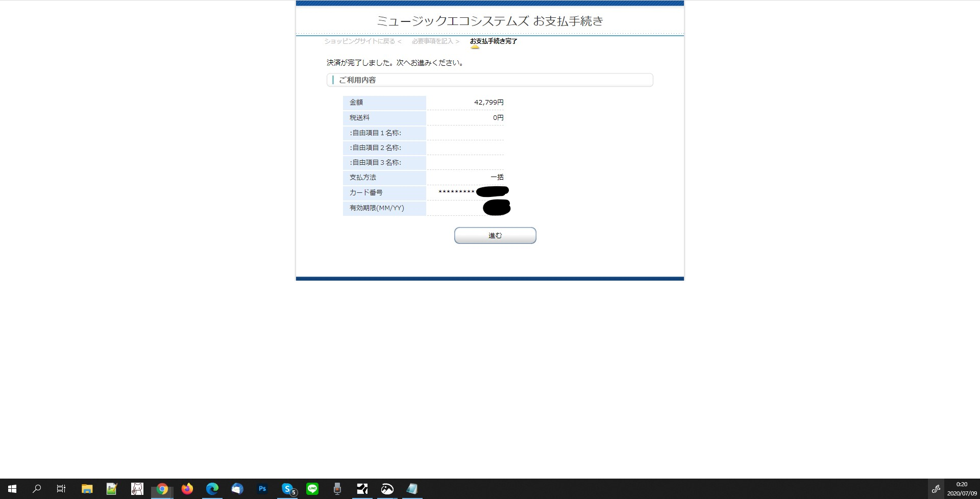Open the blue notepad taskbar icon
This screenshot has height=499, width=980.
coord(412,489)
